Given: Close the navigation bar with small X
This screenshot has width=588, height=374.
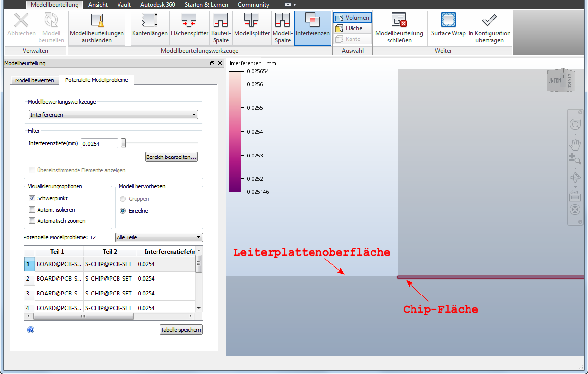Looking at the screenshot, I should coord(580,113).
